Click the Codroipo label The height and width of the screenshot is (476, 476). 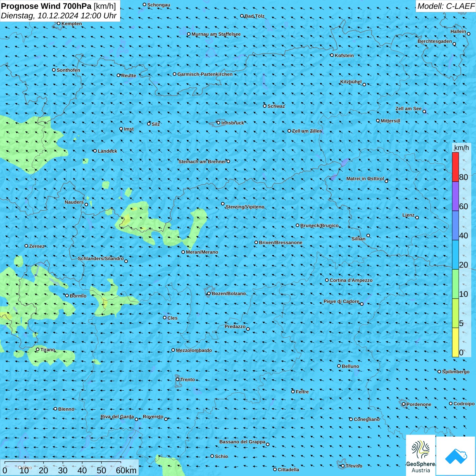click(464, 404)
